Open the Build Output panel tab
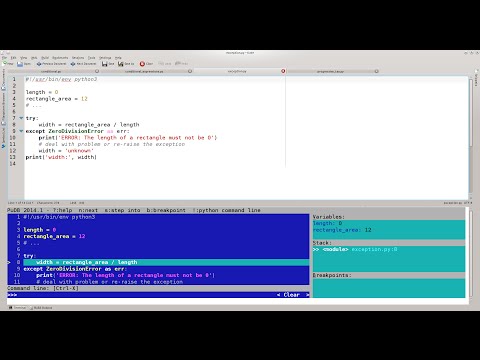 [41, 308]
